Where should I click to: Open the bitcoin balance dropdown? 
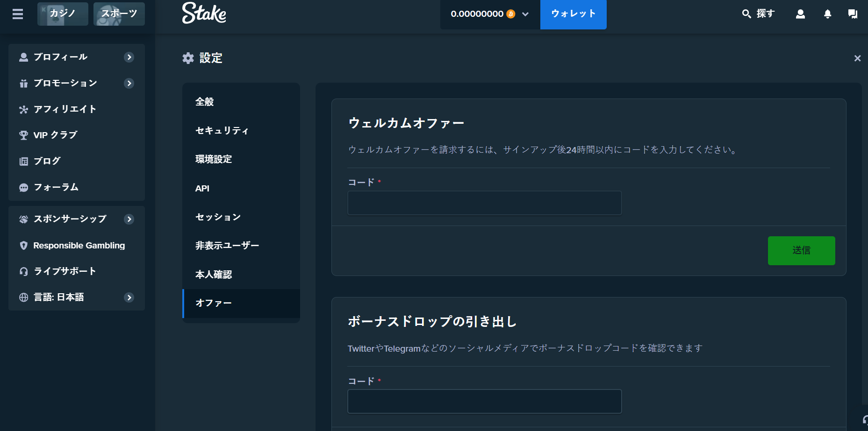tap(489, 14)
